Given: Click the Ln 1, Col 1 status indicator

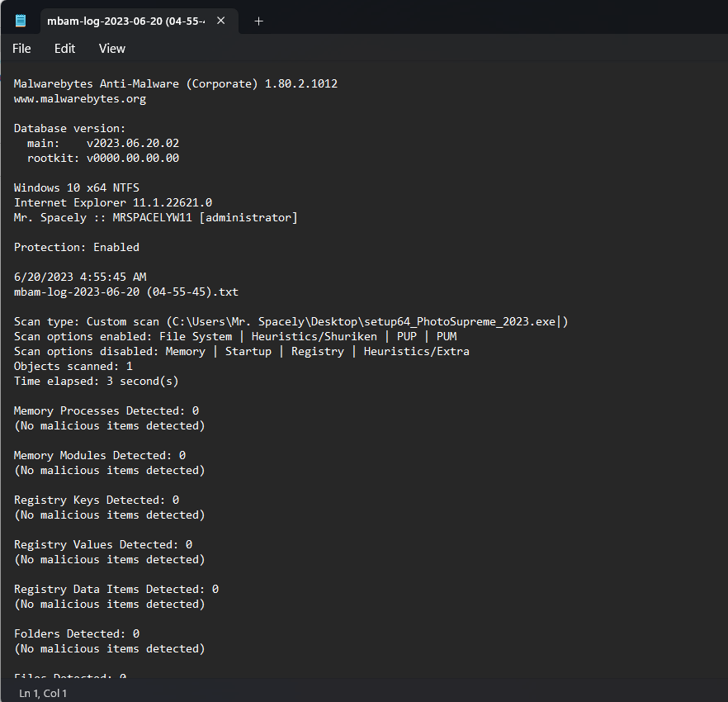Looking at the screenshot, I should pos(43,693).
